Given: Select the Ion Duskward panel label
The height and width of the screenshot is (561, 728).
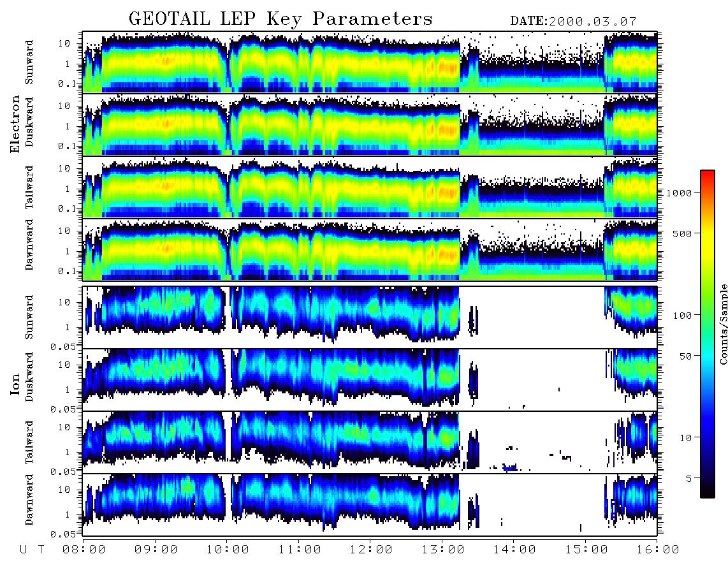Looking at the screenshot, I should point(29,377).
